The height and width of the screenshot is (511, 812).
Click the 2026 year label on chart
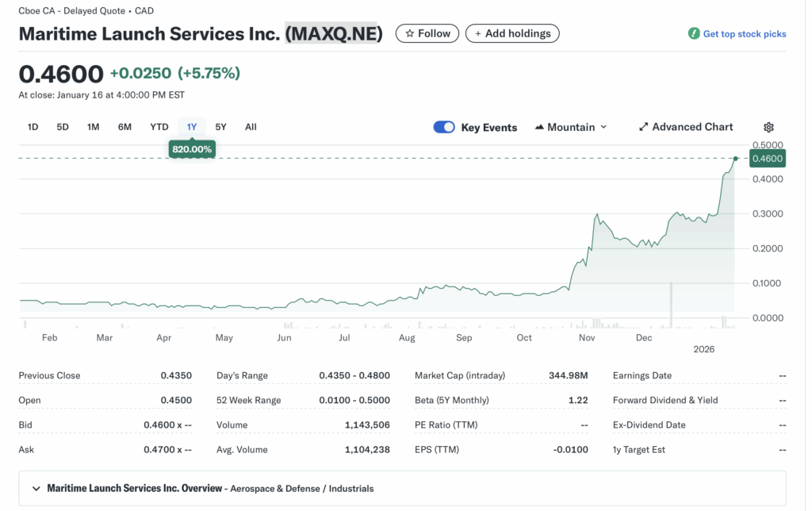point(704,349)
